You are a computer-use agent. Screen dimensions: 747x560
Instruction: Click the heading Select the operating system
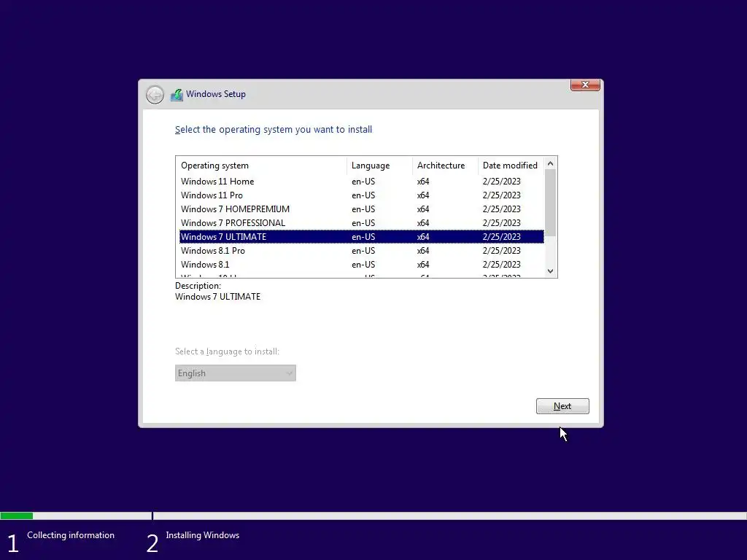point(274,130)
